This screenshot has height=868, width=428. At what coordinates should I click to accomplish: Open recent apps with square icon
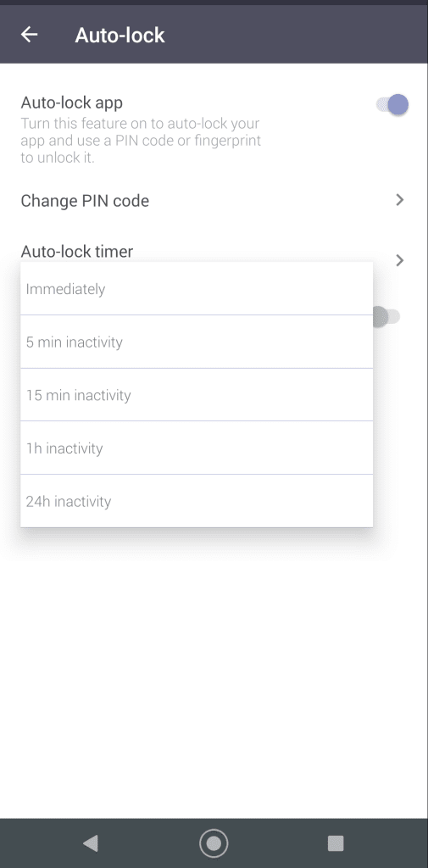tap(336, 843)
